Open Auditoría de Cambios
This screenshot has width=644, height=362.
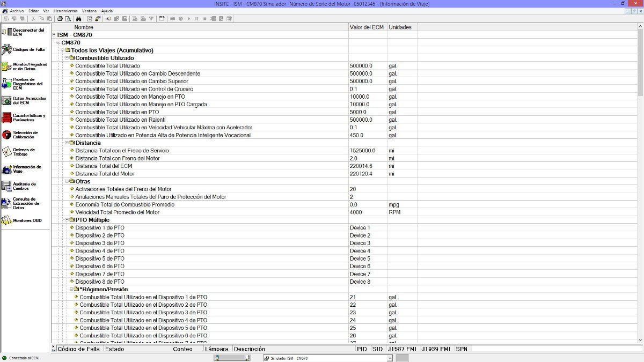tap(19, 187)
